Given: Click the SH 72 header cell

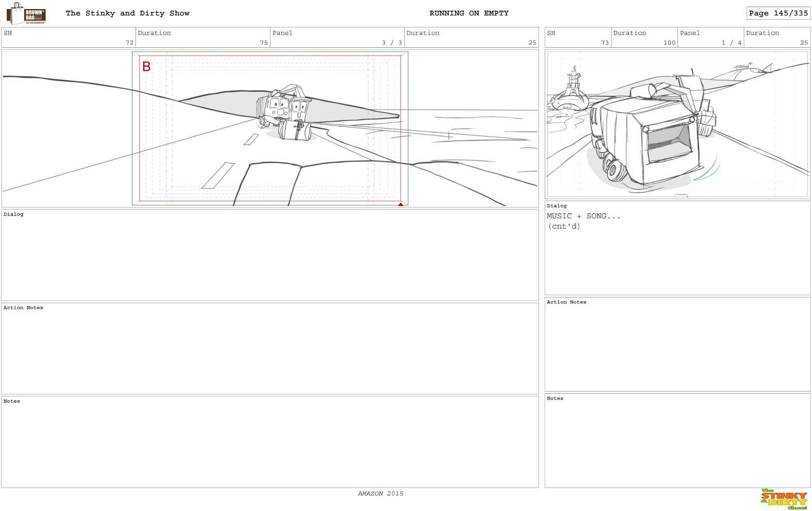Looking at the screenshot, I should click(69, 38).
